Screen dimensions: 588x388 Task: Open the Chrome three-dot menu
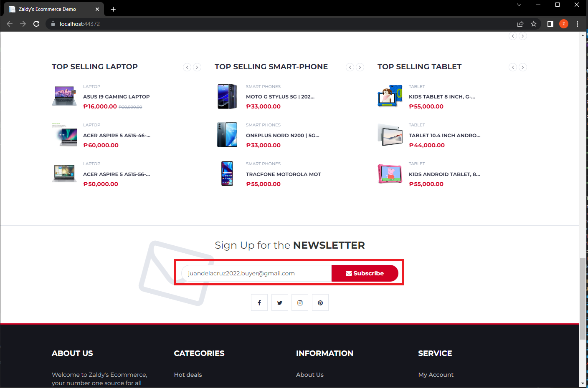[x=578, y=24]
